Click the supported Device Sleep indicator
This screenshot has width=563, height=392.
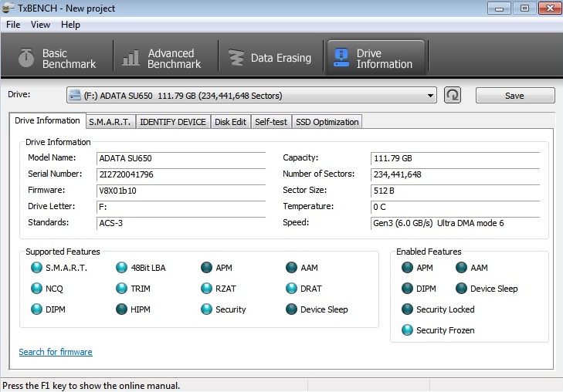(x=291, y=309)
